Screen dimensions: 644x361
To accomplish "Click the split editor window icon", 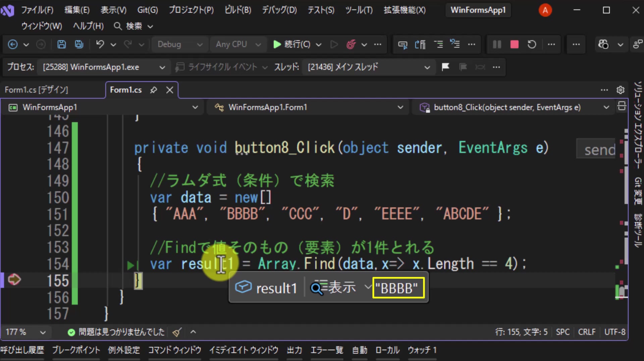I will click(622, 106).
